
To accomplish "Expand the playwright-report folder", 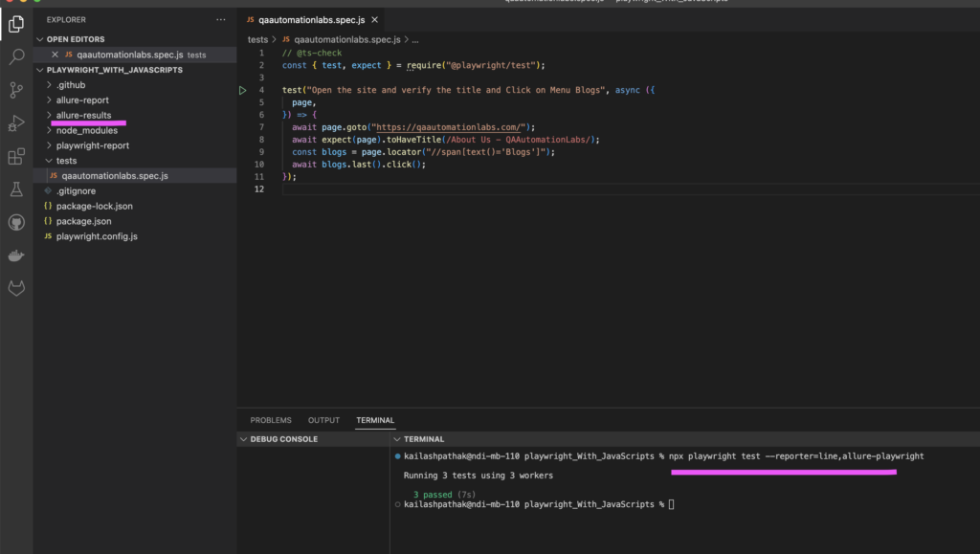I will 49,145.
